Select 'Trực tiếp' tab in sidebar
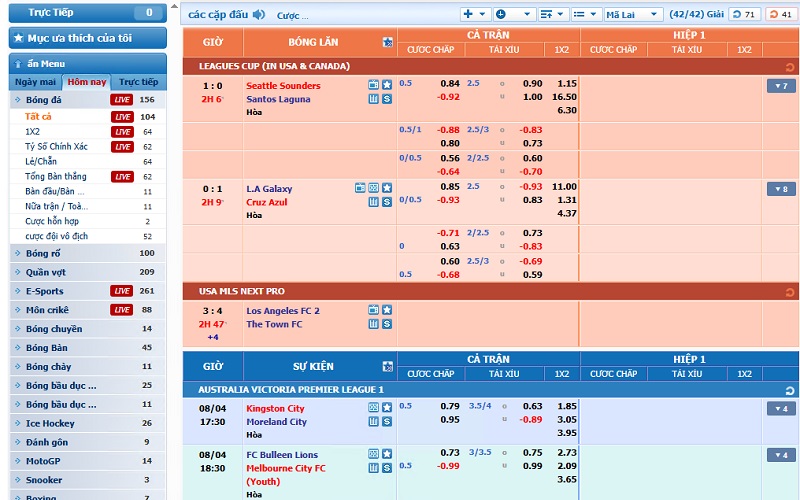The width and height of the screenshot is (800, 500). pos(138,82)
